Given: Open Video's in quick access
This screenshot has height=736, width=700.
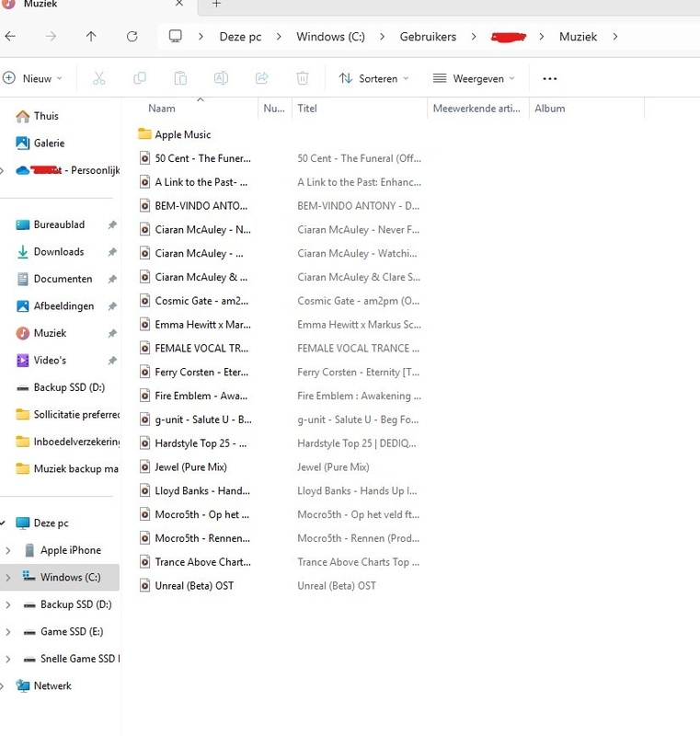Looking at the screenshot, I should 40,361.
